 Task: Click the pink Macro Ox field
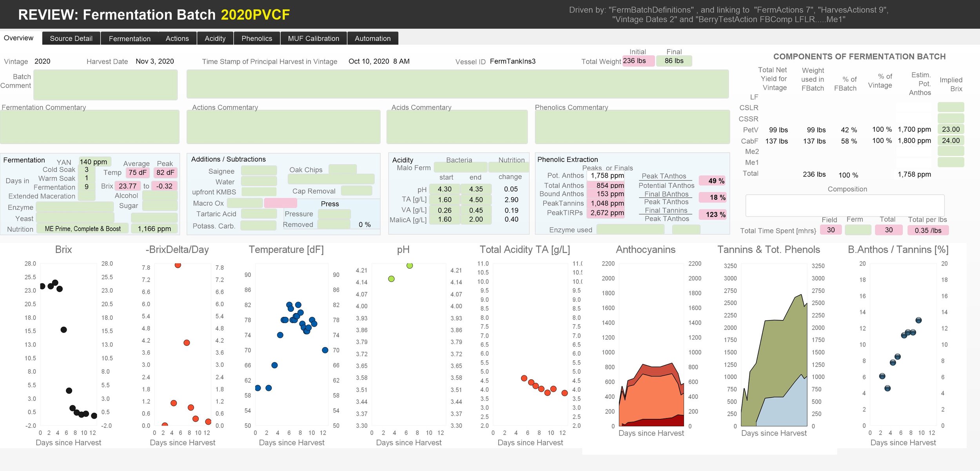tap(280, 203)
